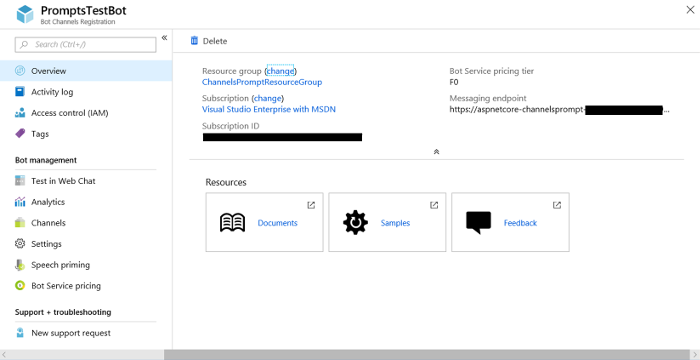The image size is (700, 360).
Task: Open Feedback card external link icon
Action: point(557,205)
